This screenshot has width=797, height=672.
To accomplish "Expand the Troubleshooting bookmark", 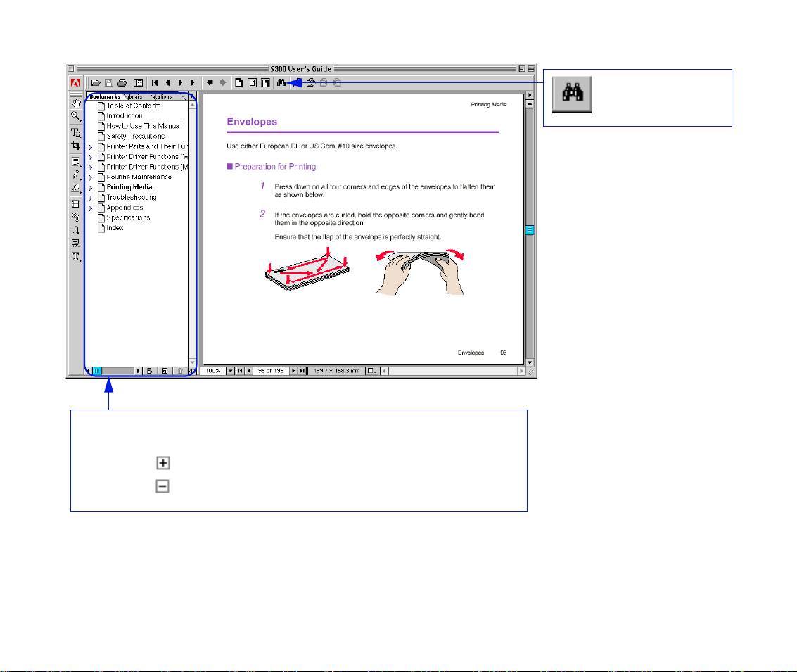I will pyautogui.click(x=90, y=198).
